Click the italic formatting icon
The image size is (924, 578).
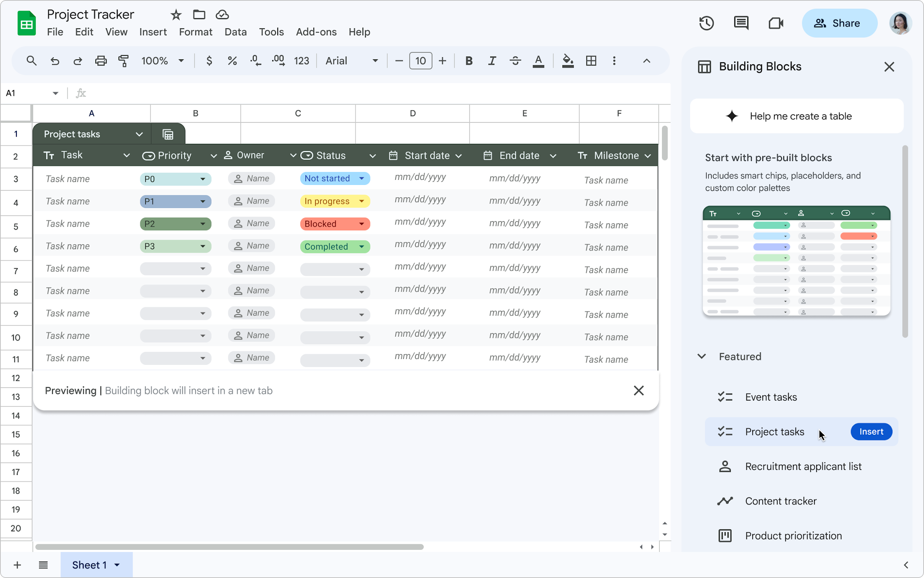(492, 61)
